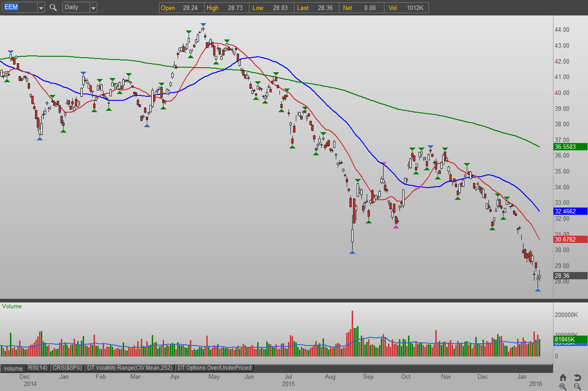Screen dimensions: 588x391
Task: Click the 28.36 last price label
Action: pyautogui.click(x=570, y=276)
